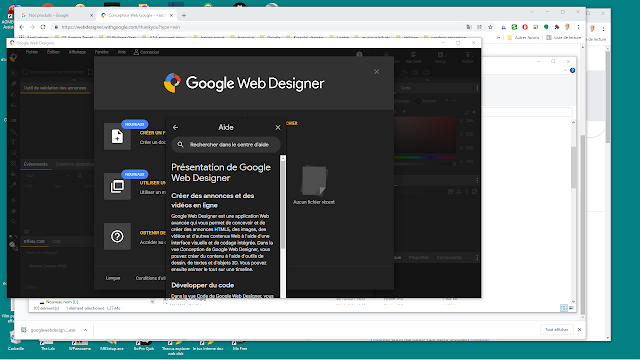Click the Aucun fichier récent placeholder icon
This screenshot has width=640, height=360.
[x=313, y=180]
